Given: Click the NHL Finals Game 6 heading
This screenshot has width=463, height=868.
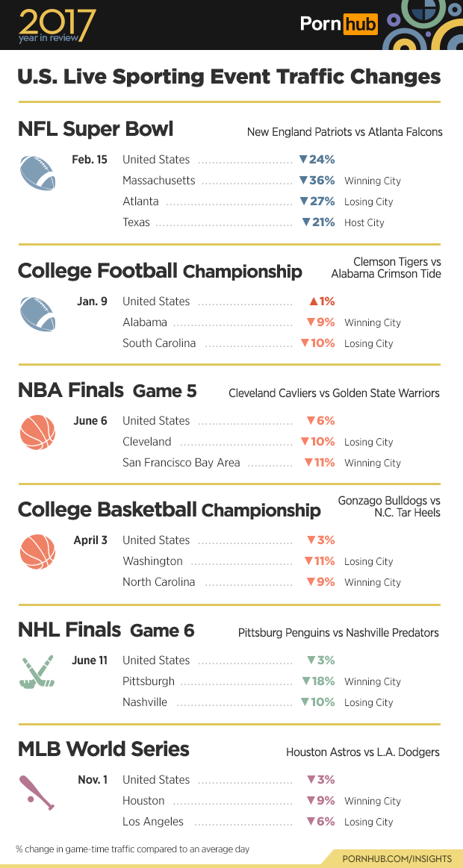Looking at the screenshot, I should pyautogui.click(x=106, y=630).
